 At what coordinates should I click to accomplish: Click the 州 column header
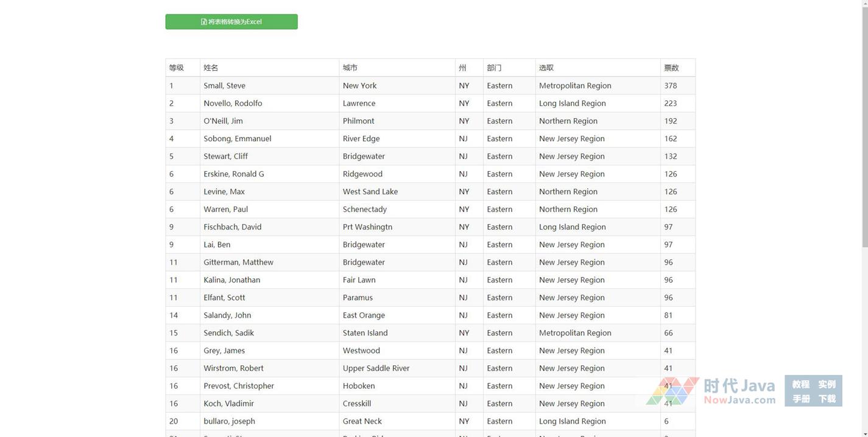tap(469, 68)
